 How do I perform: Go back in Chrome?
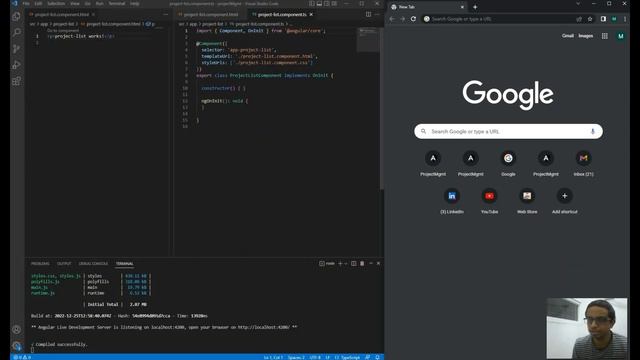tap(392, 19)
